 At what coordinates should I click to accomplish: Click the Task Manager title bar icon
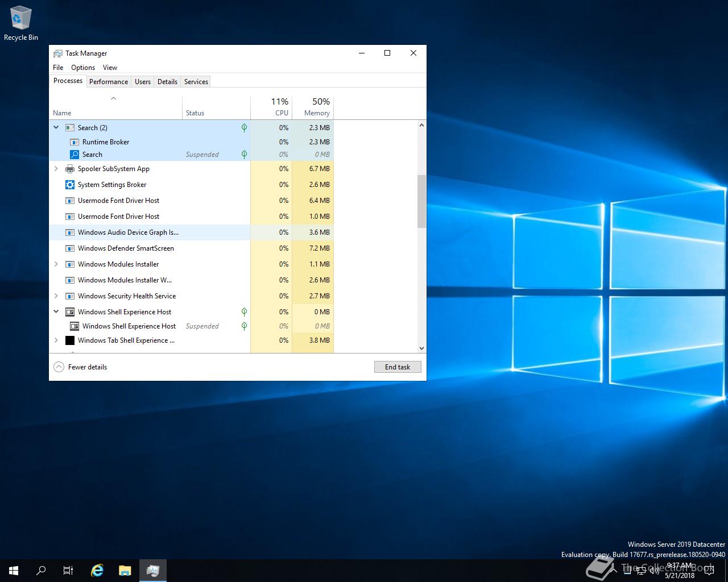(x=58, y=53)
